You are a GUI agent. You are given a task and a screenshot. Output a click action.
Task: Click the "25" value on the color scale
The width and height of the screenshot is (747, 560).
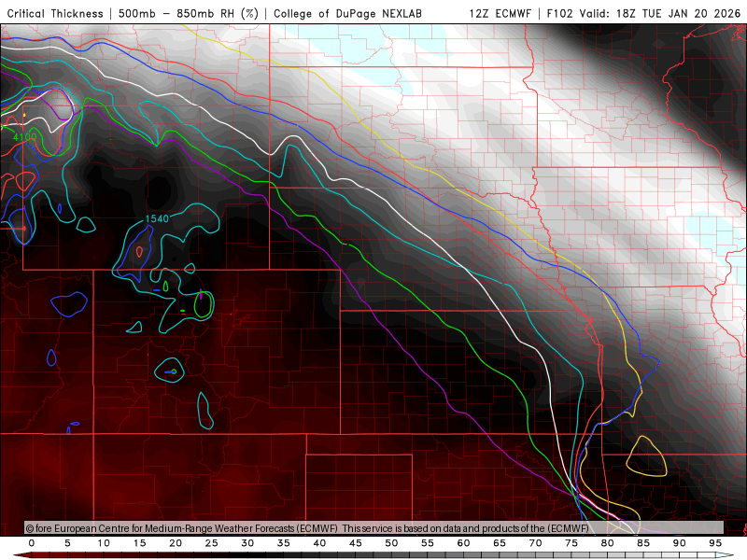212,543
